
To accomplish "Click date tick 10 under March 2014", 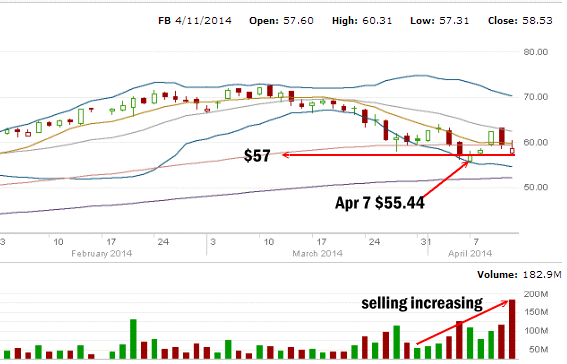I will pos(269,241).
